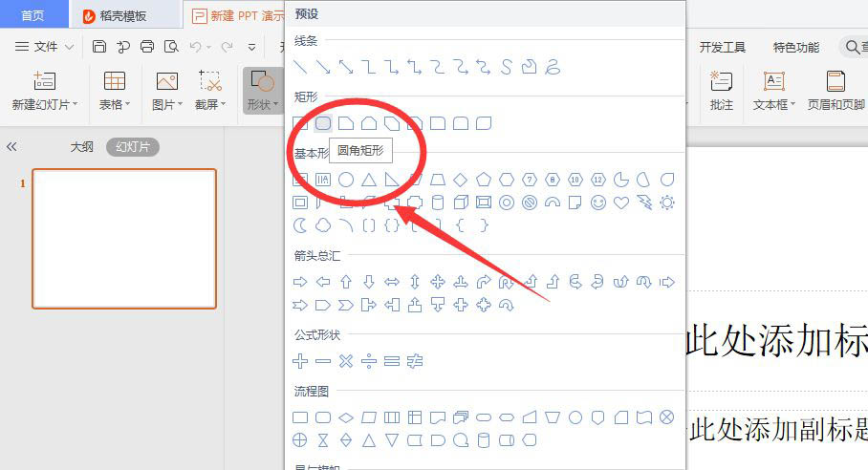The image size is (868, 470).
Task: Select the crescent moon shape
Action: pos(300,225)
